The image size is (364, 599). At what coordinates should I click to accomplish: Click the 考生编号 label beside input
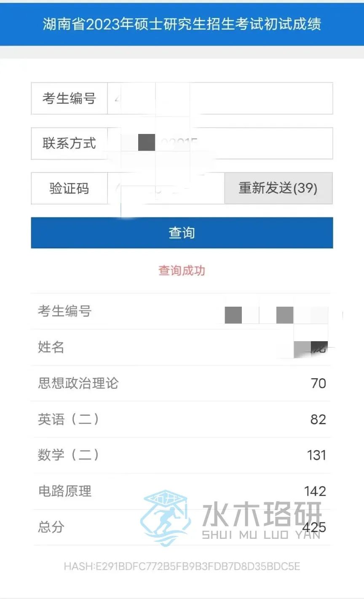coord(69,98)
